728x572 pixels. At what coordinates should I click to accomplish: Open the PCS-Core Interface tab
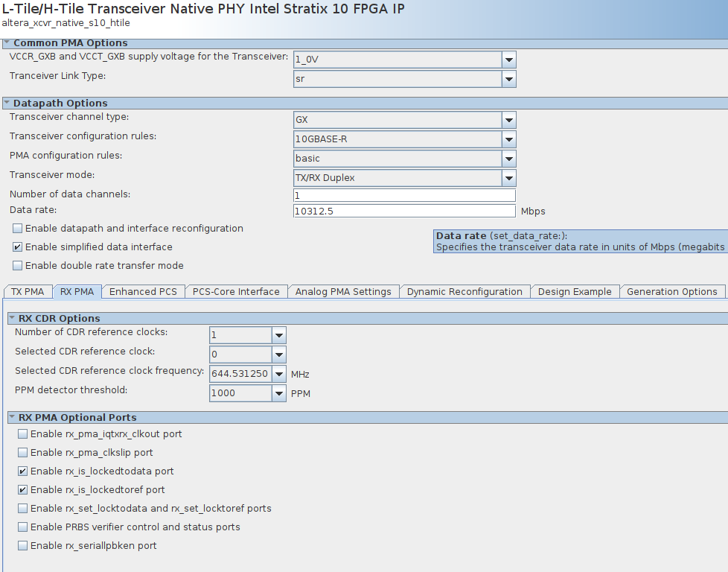click(x=236, y=292)
